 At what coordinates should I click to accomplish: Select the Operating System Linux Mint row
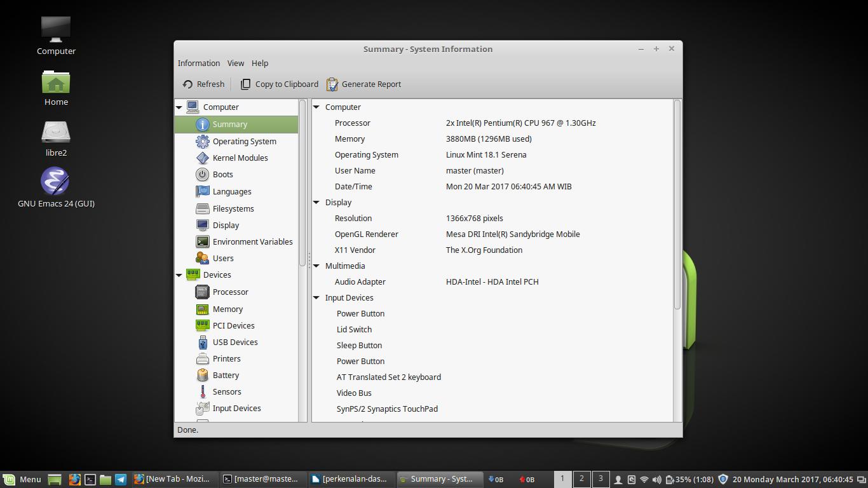pyautogui.click(x=492, y=155)
